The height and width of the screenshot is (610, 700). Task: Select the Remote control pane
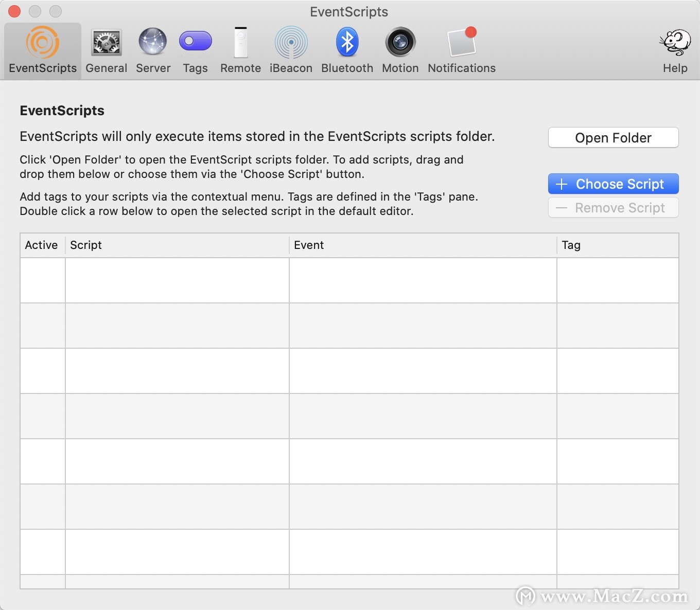tap(240, 50)
